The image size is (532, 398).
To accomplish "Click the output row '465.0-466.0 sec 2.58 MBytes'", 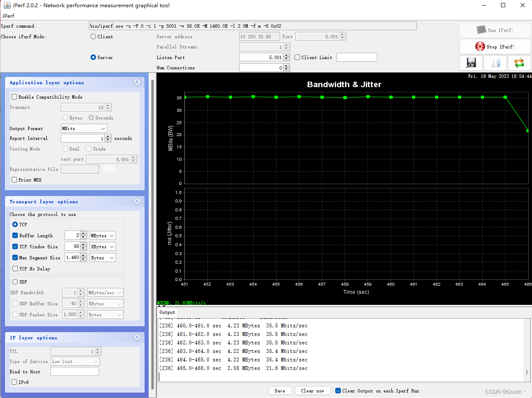I will (234, 368).
